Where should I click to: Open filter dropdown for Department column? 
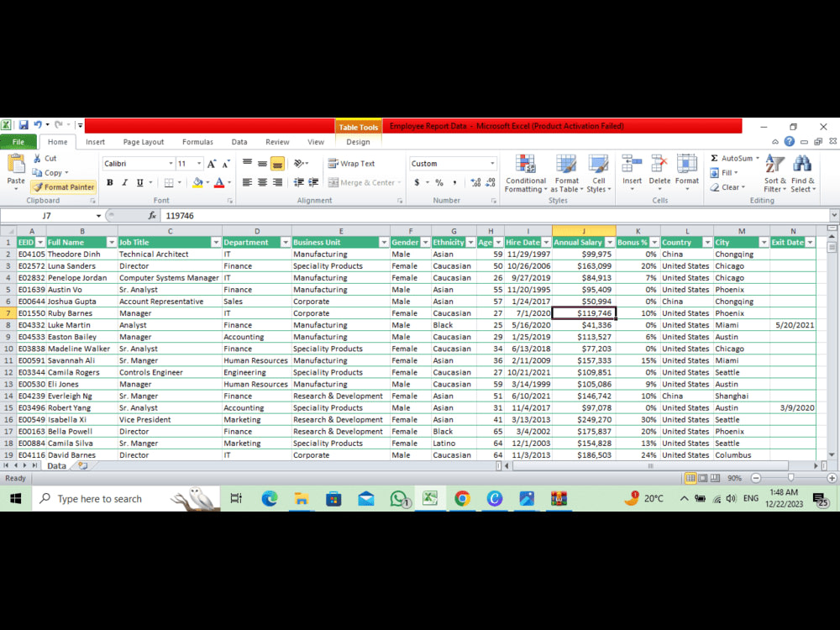(286, 243)
